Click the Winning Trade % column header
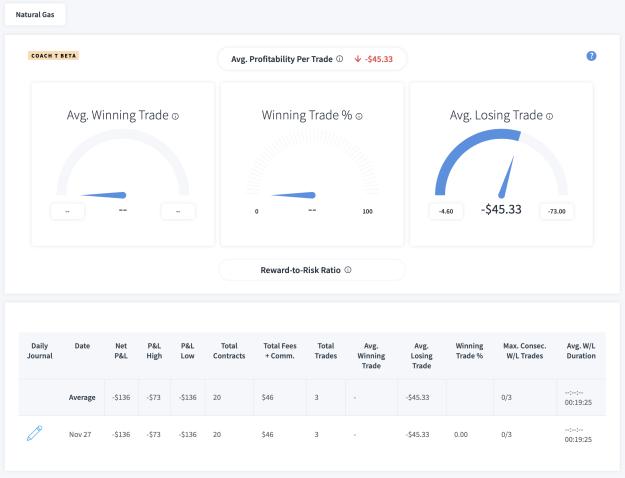Viewport: 625px width, 478px height. [469, 351]
